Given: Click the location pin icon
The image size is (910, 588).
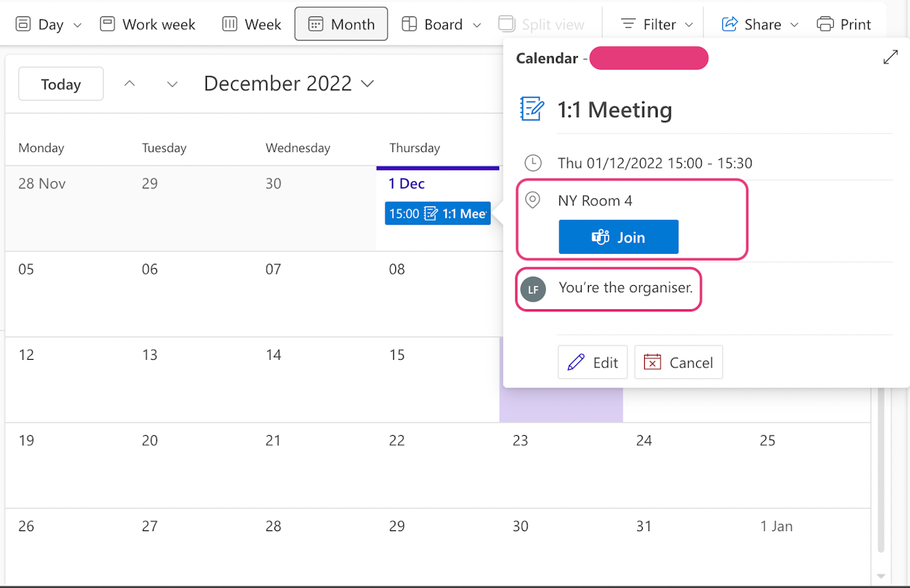Looking at the screenshot, I should 532,201.
